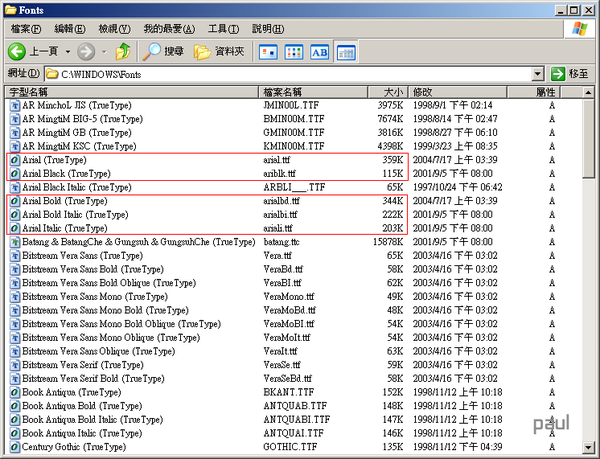Select the Book Antiqua (TrueType) font icon
This screenshot has width=600, height=459.
[15, 392]
